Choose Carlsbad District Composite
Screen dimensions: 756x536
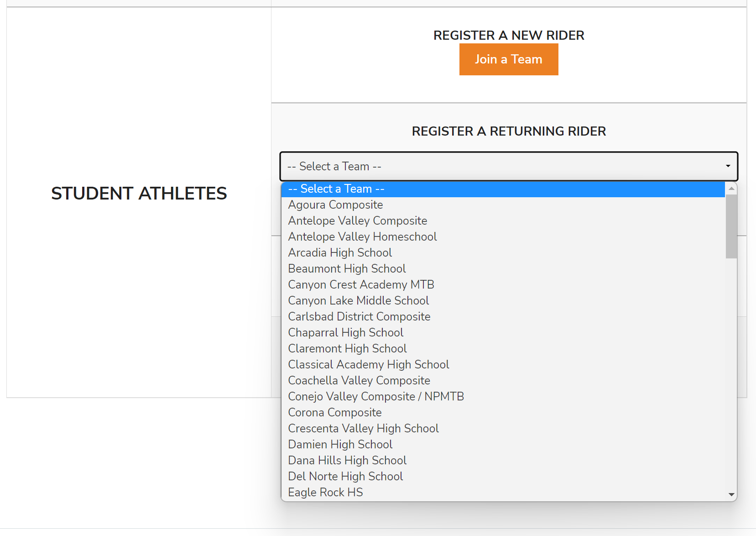pyautogui.click(x=359, y=317)
